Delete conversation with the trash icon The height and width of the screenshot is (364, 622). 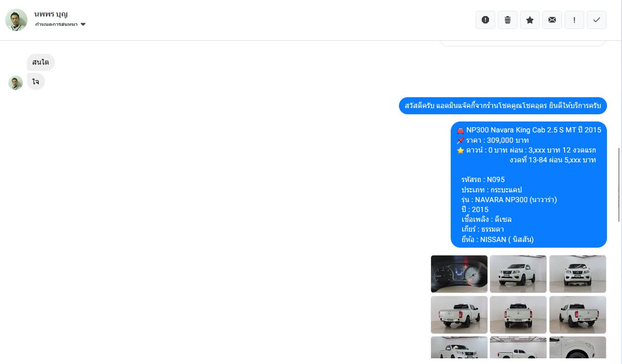pos(508,20)
